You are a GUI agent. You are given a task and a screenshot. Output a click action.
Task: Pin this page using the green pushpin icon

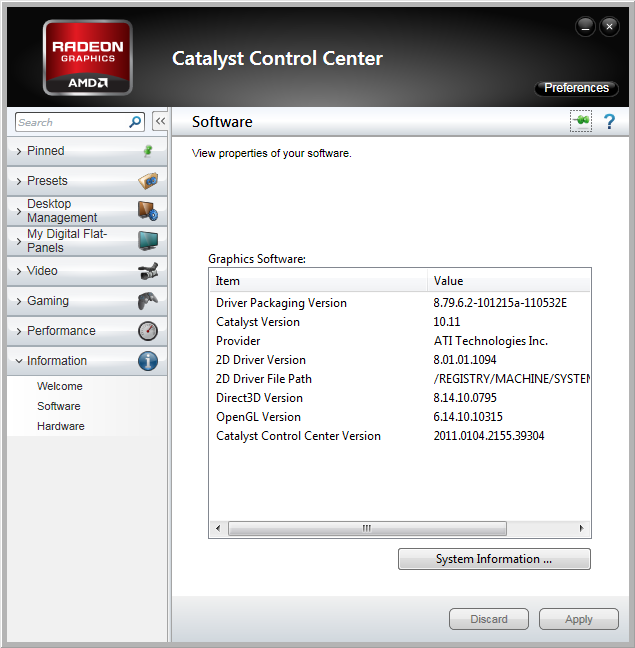581,121
